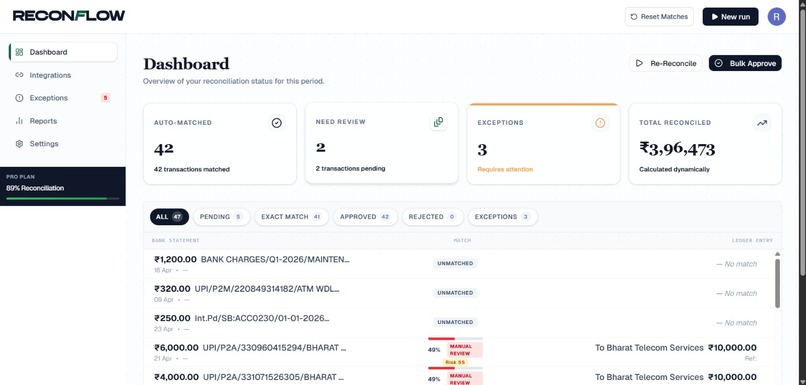The image size is (806, 385).
Task: Open the Total Reconciled card
Action: coord(705,143)
